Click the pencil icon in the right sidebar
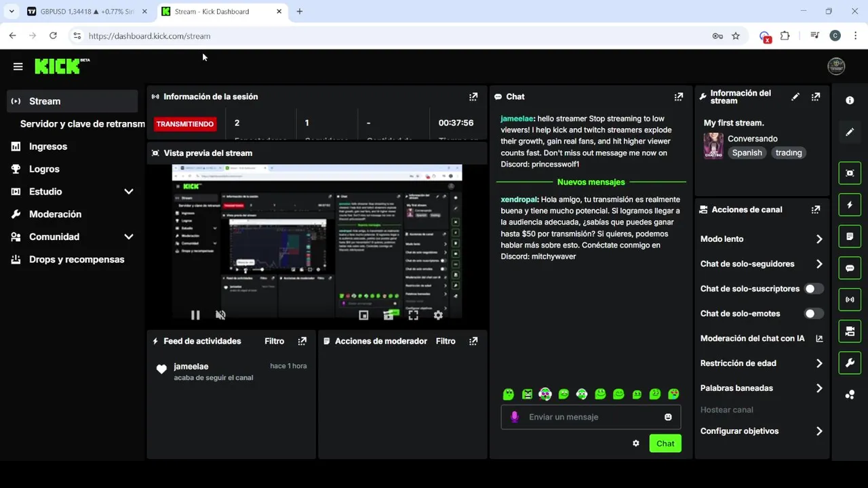The width and height of the screenshot is (868, 488). pos(850,132)
